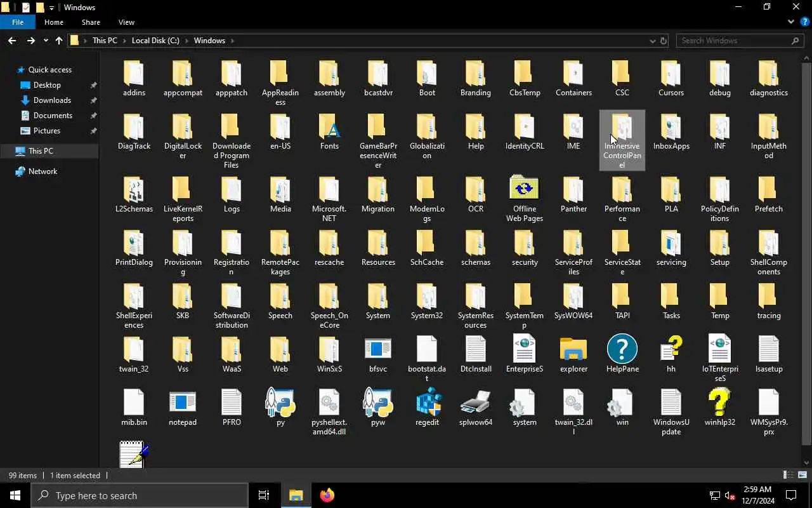This screenshot has width=812, height=508.
Task: Select the WindowsUpdate log file
Action: click(x=671, y=412)
